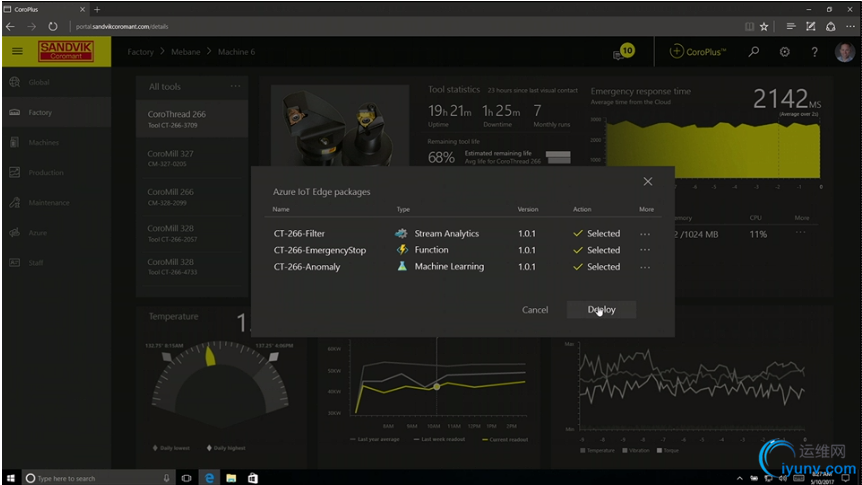
Task: Click the Mebane breadcrumb
Action: (x=185, y=52)
